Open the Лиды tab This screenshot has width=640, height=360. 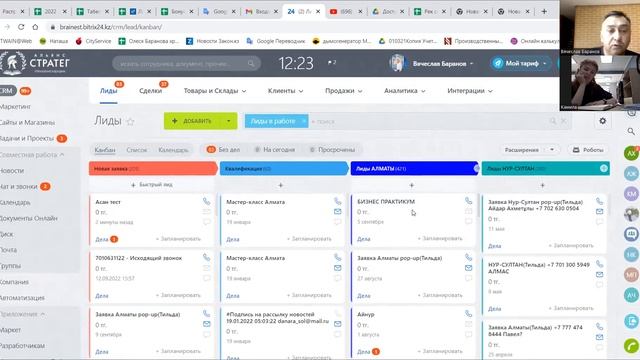coord(109,91)
